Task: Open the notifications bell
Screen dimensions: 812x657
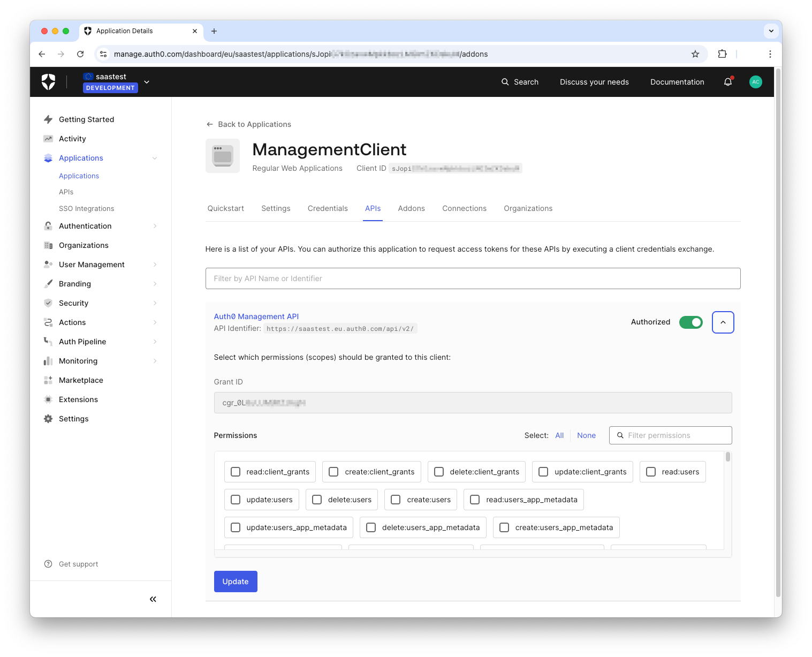Action: coord(728,82)
